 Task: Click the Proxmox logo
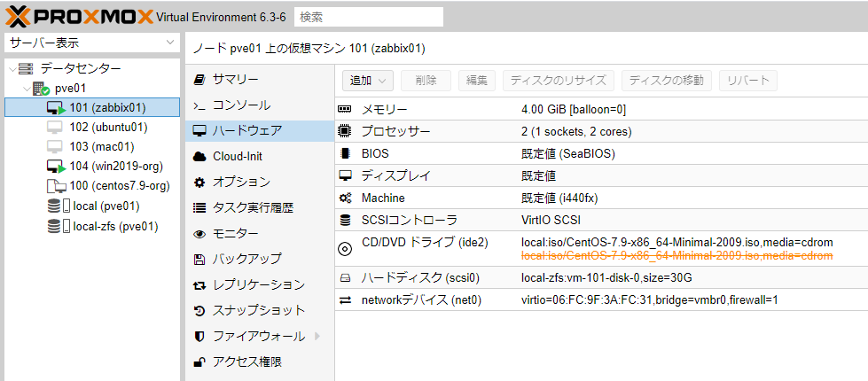coord(79,17)
